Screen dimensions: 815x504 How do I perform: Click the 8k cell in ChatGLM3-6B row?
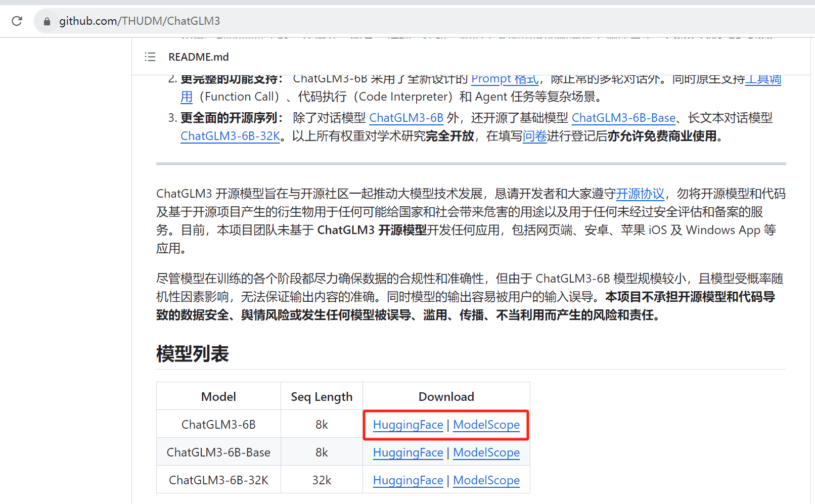click(x=322, y=425)
